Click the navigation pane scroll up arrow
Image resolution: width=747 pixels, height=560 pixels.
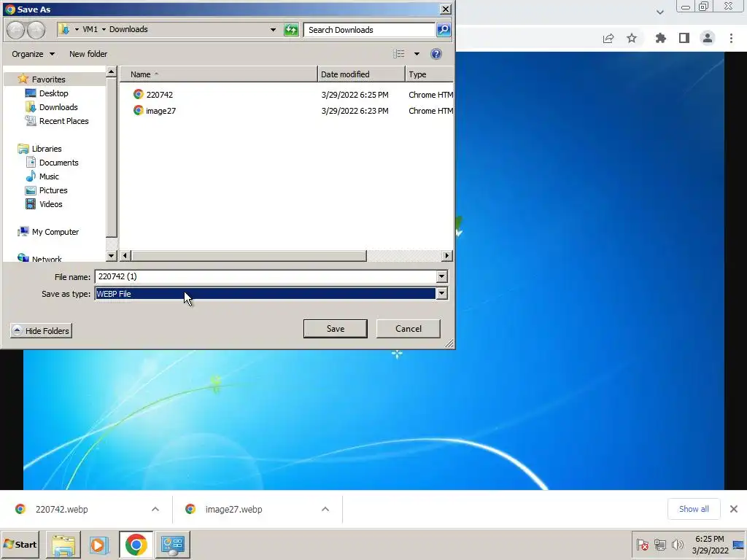tap(112, 72)
